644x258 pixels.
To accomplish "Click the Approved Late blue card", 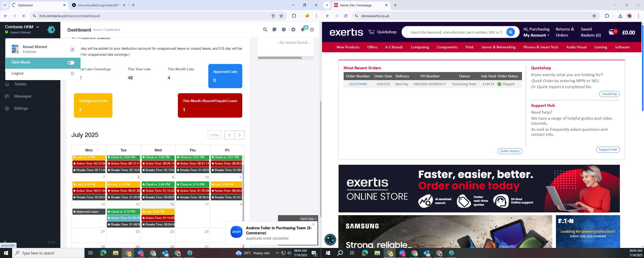I will point(225,76).
